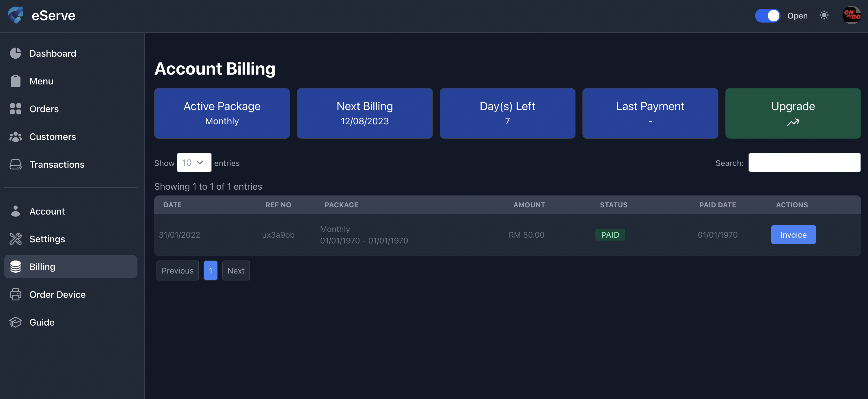Sort the table by Amount column header

pyautogui.click(x=529, y=205)
